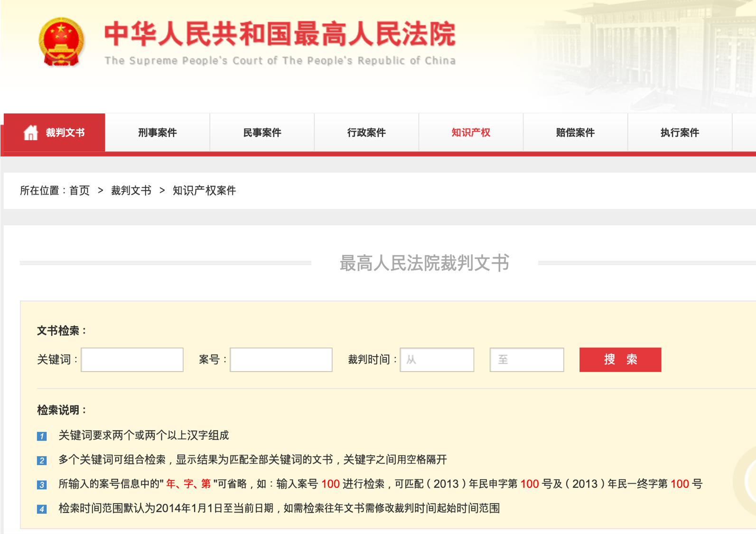Screen dimensions: 756x534
Task: Open the 刑事案件 tab
Action: 158,132
